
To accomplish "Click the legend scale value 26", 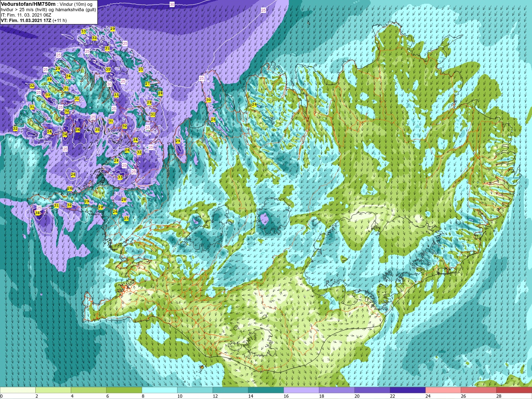I will pyautogui.click(x=463, y=396).
